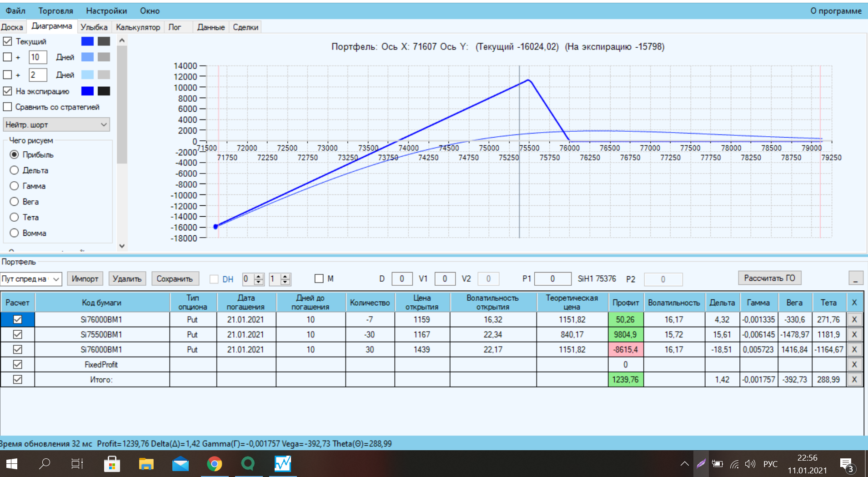Select the Вега radio button
The image size is (868, 477).
coord(14,202)
